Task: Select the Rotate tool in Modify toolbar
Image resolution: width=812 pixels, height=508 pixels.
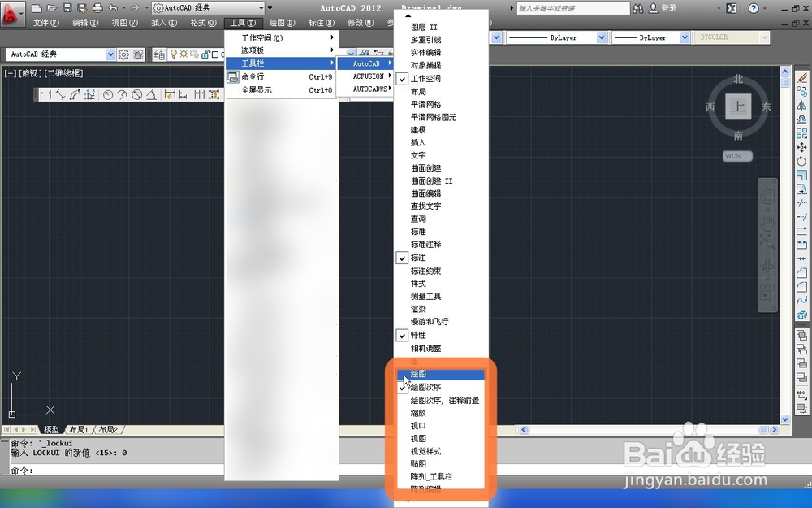Action: pos(801,162)
